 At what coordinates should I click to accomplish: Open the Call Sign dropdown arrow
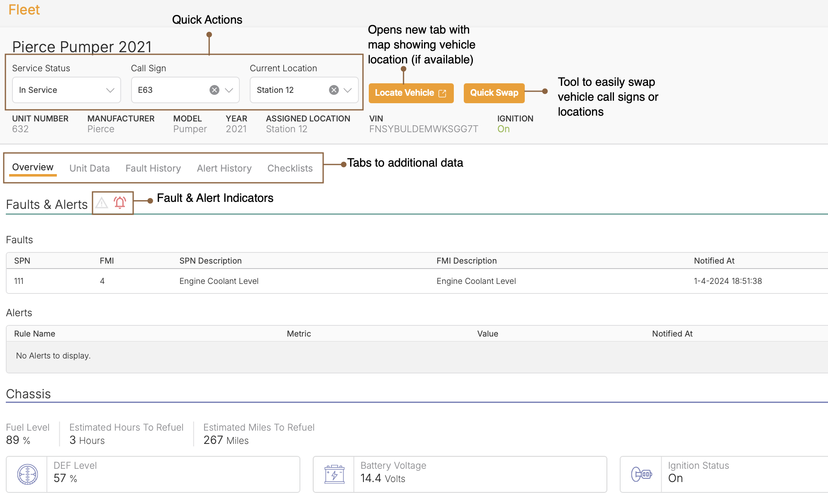point(229,90)
